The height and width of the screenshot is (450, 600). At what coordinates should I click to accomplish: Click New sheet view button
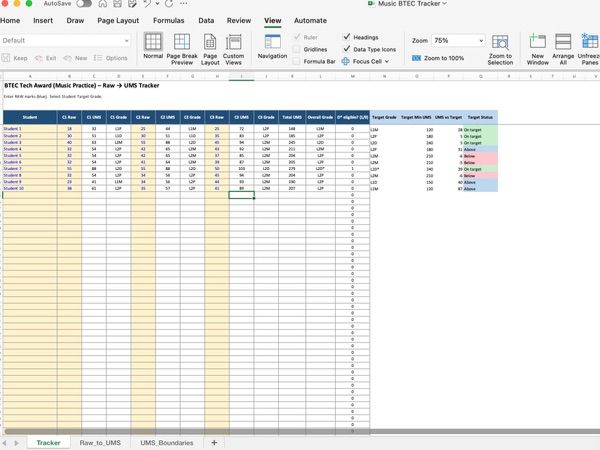coord(75,58)
